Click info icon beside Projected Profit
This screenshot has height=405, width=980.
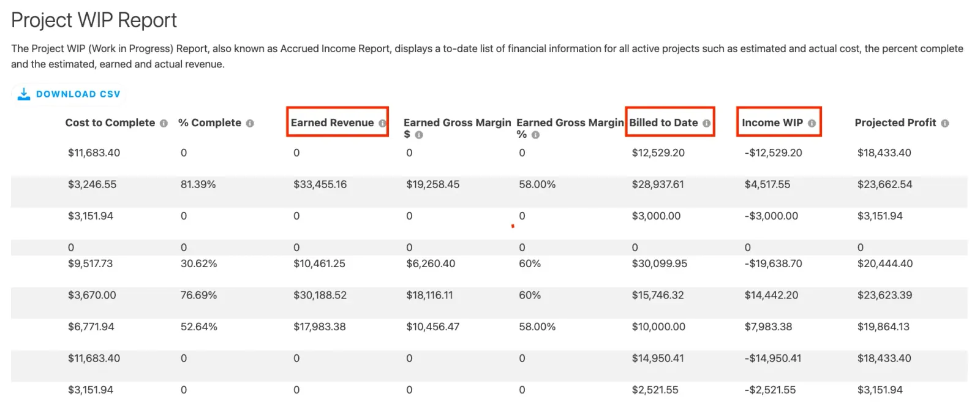(944, 123)
